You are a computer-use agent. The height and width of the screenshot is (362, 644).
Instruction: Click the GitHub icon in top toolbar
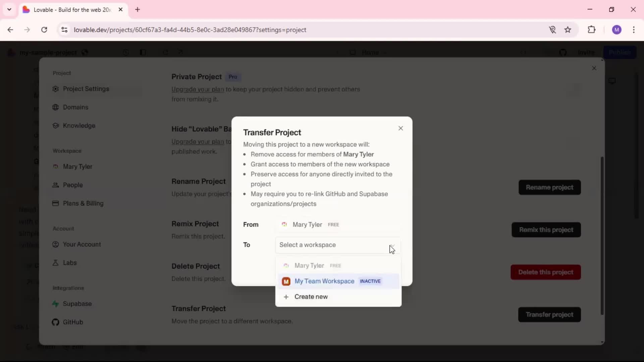pos(563,53)
